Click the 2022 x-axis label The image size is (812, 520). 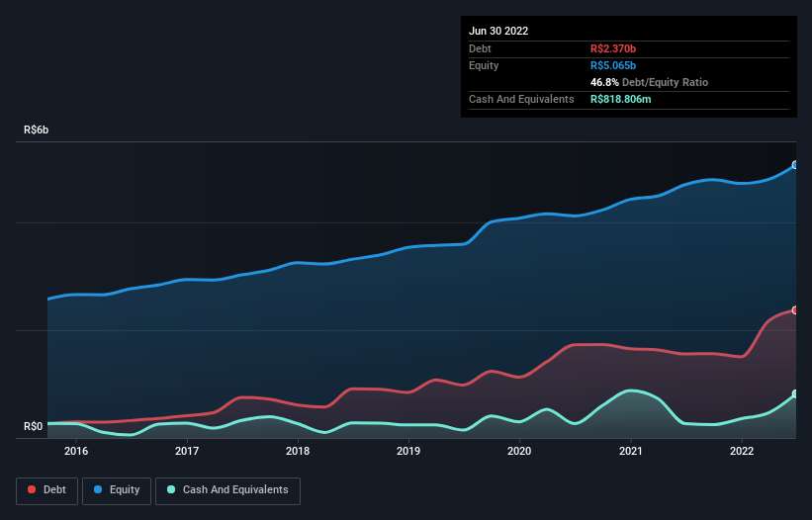click(742, 451)
